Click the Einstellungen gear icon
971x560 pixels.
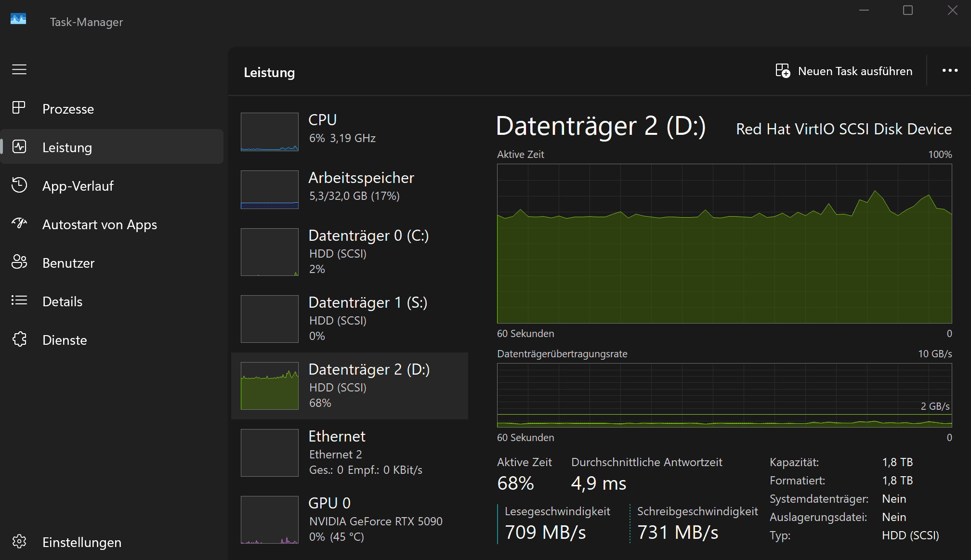click(x=19, y=541)
